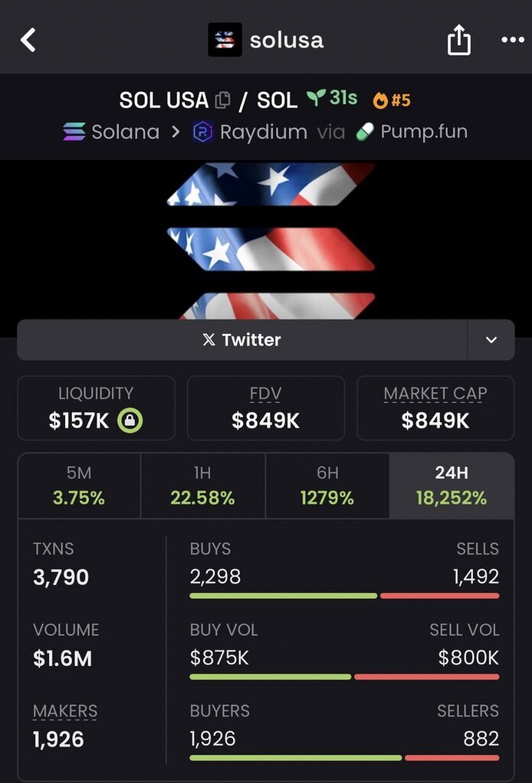The width and height of the screenshot is (532, 783).
Task: Tap the back arrow icon
Action: pos(28,40)
